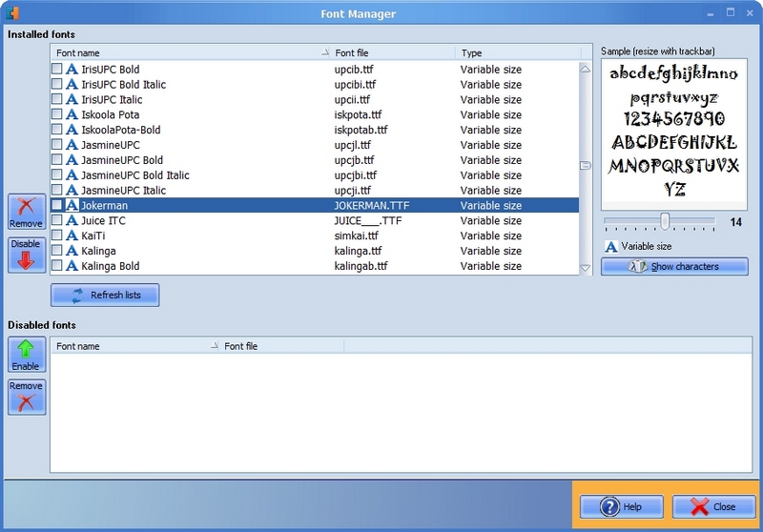Click Variable size cell in Kalinga row

(490, 251)
